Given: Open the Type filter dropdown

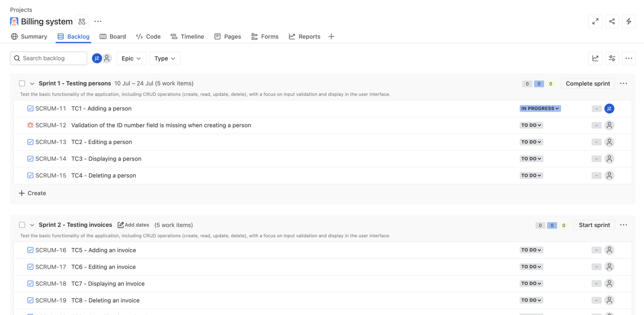Looking at the screenshot, I should click(x=165, y=58).
